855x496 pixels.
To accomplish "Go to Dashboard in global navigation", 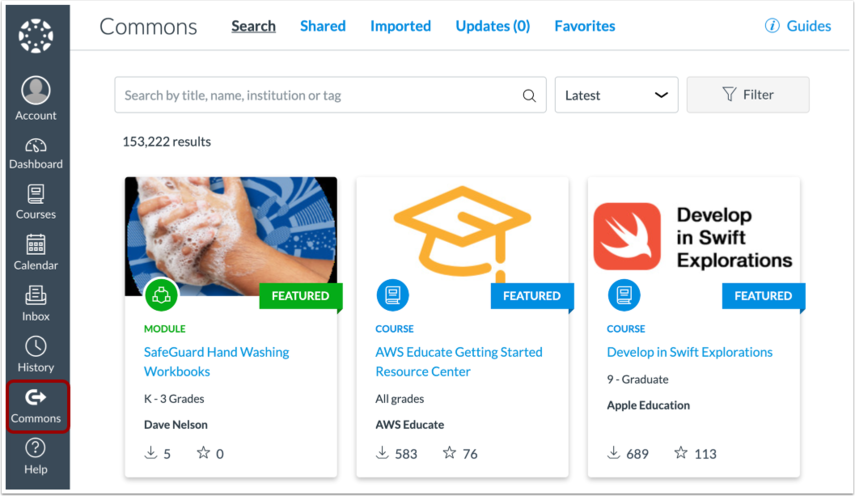I will (x=36, y=154).
